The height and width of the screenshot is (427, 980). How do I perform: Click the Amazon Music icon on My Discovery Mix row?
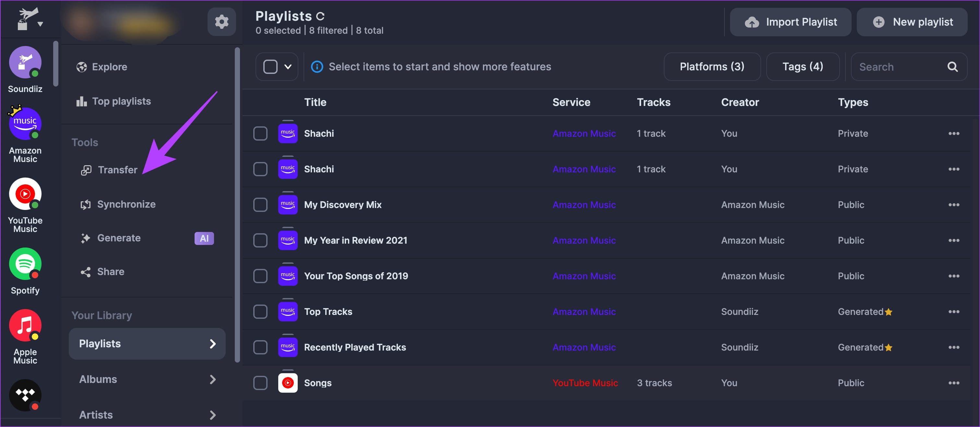(x=288, y=205)
